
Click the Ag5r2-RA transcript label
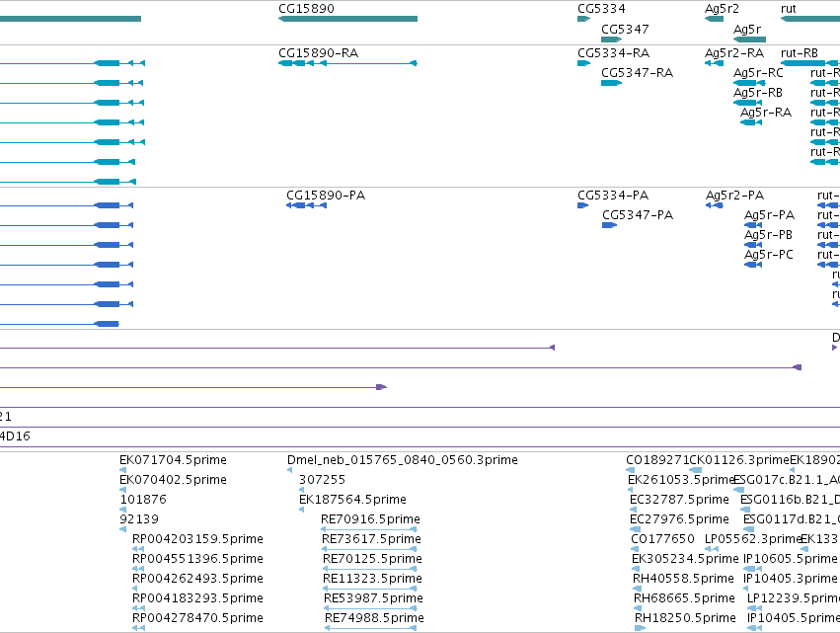coord(734,53)
